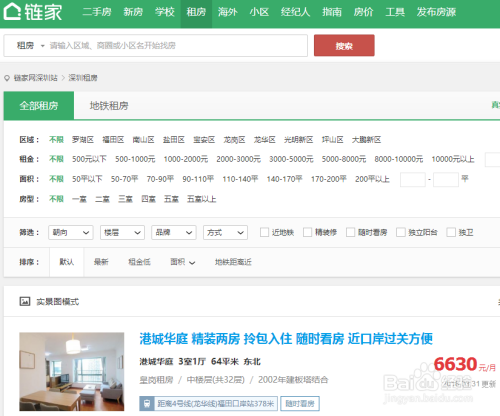
Task: Select 工具 menu item
Action: (x=395, y=12)
